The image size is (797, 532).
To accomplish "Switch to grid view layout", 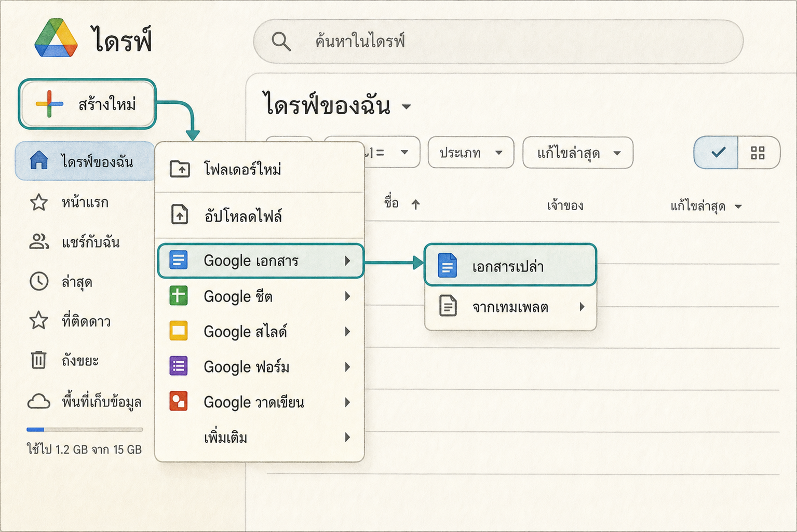I will pos(758,153).
